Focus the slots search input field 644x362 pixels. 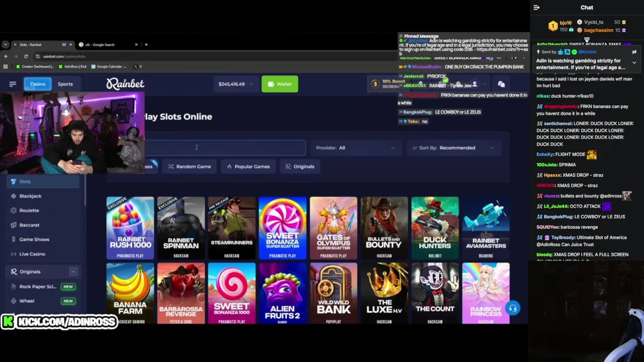click(225, 148)
